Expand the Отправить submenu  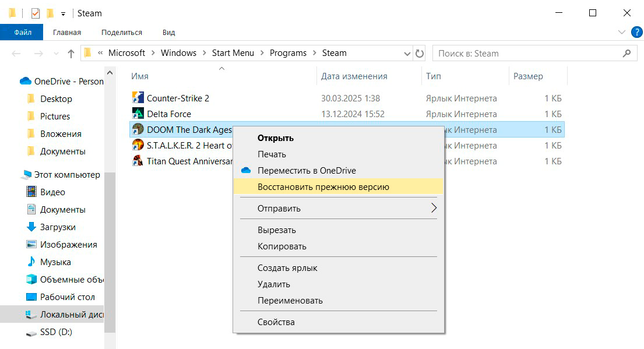(433, 208)
